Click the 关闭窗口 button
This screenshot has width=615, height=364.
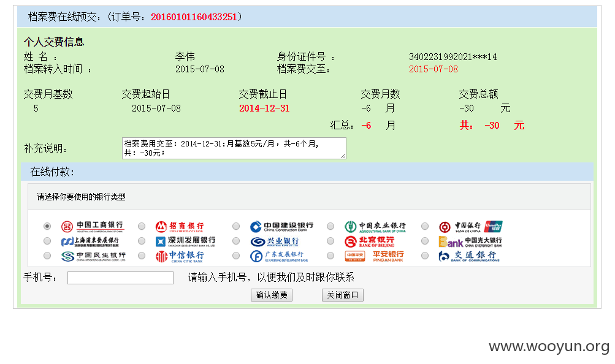[x=342, y=295]
